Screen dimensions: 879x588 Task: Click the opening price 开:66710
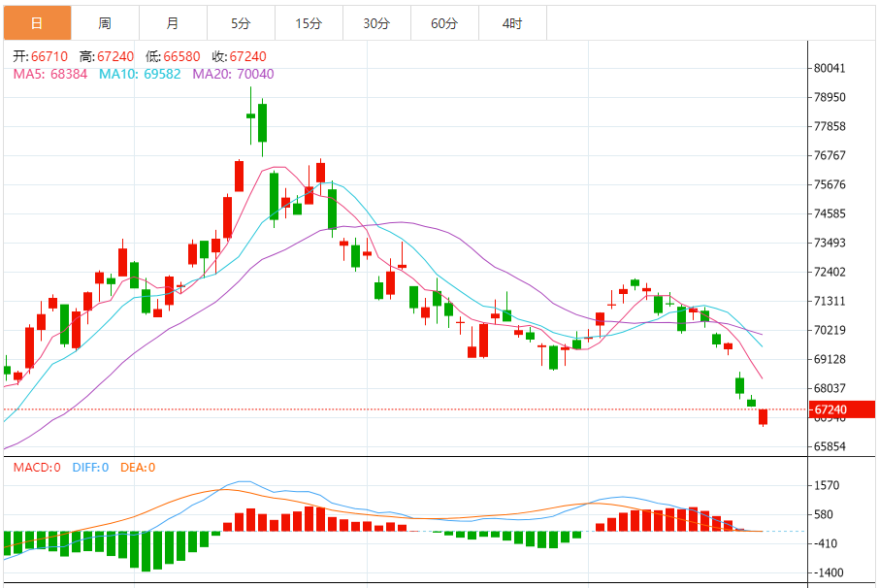41,56
